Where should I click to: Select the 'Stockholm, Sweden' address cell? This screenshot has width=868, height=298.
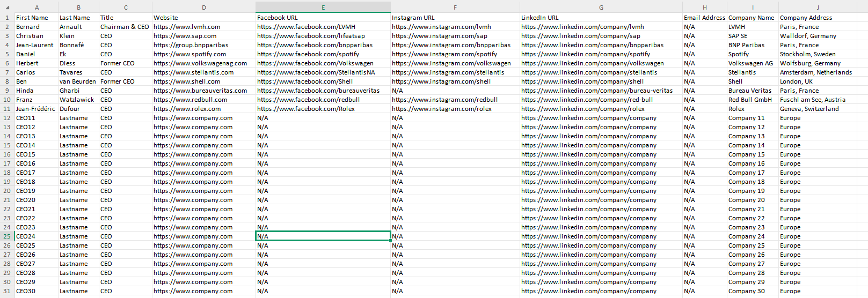(x=818, y=54)
